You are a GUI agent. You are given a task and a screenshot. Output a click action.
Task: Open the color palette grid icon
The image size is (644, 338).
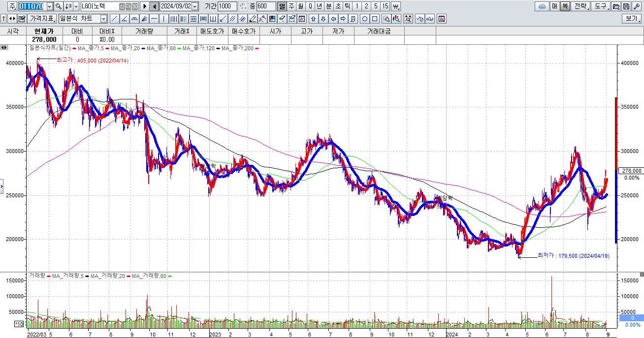point(272,19)
